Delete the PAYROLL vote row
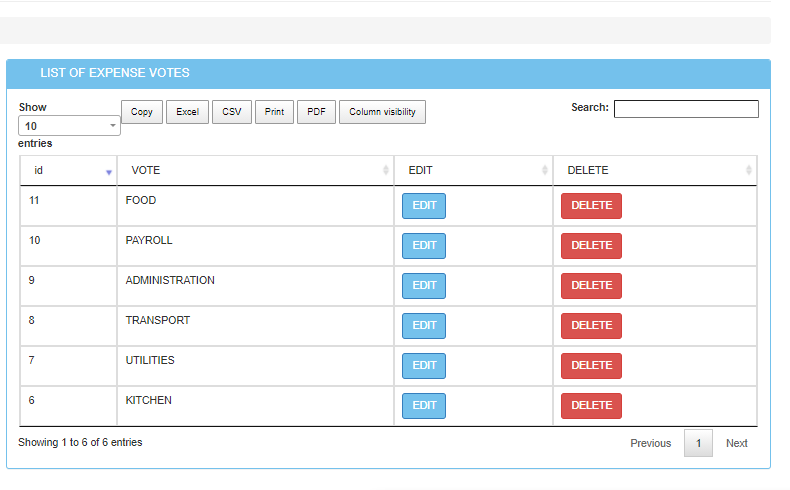790x490 pixels. [x=591, y=246]
